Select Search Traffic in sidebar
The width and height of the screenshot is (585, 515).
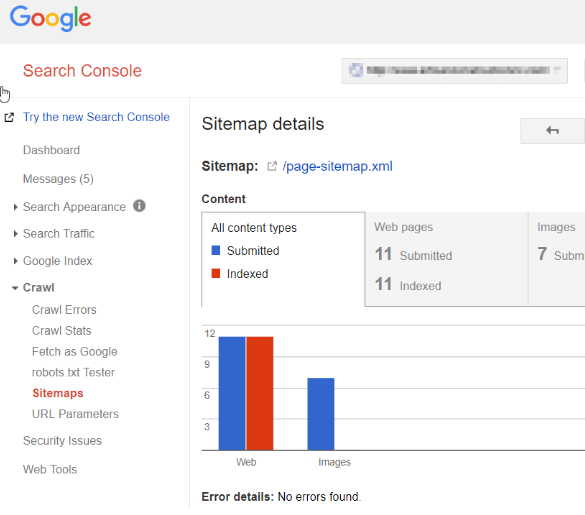pyautogui.click(x=59, y=234)
